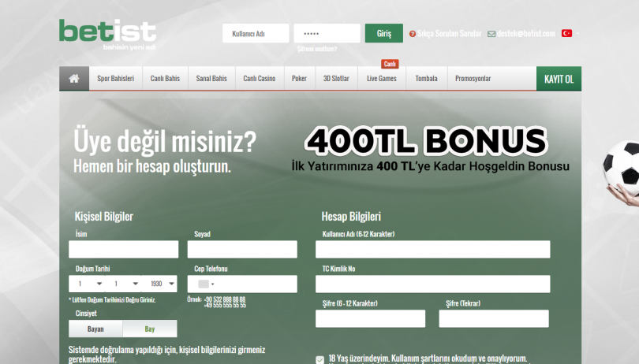Toggle the 18 Yaş üzerindeyim checkbox
This screenshot has height=364, width=639.
(x=320, y=360)
